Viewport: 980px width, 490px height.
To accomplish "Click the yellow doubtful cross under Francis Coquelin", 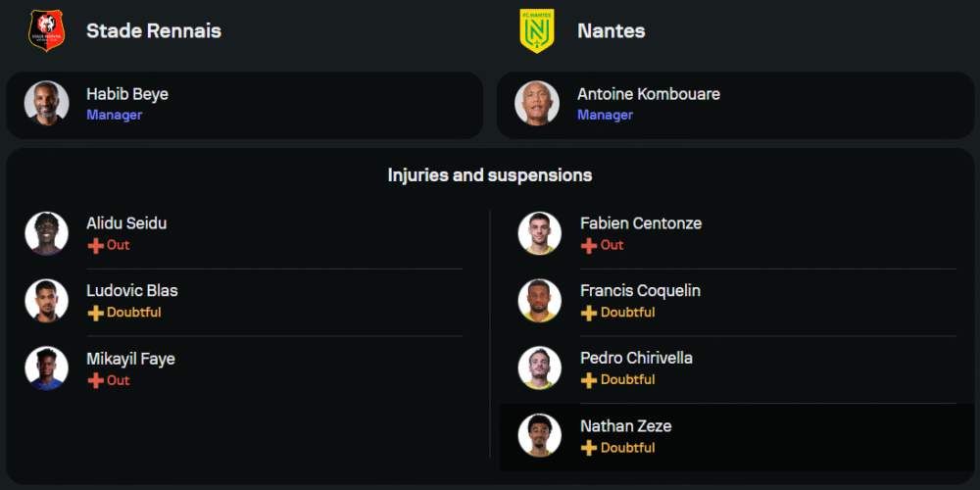I will 589,313.
